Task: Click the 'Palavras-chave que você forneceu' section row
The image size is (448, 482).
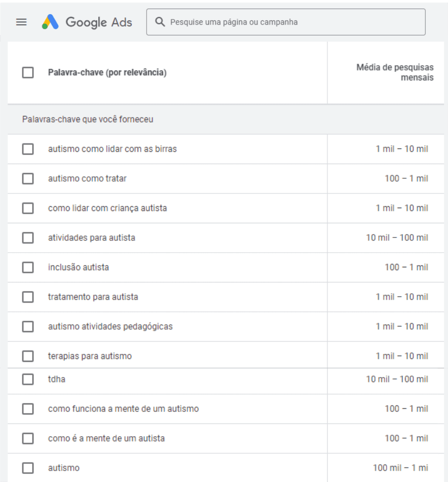Action: (87, 119)
